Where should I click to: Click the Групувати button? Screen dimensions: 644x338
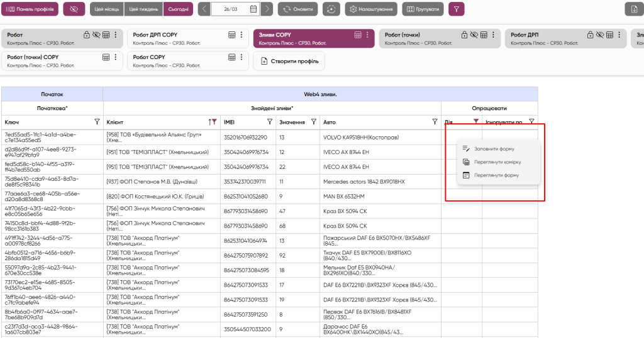point(423,9)
